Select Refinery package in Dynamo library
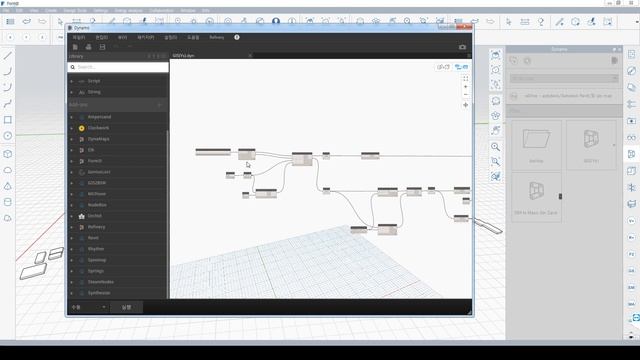 96,227
